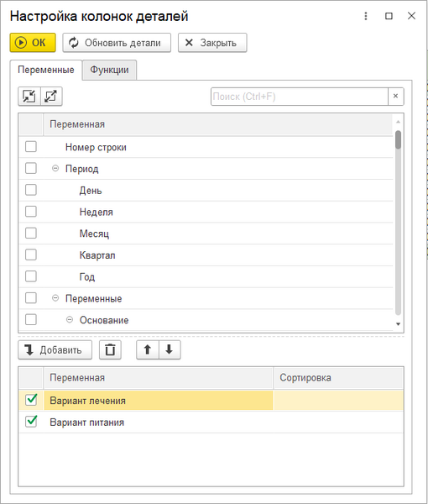This screenshot has height=504, width=428.
Task: Click the trash delete icon button
Action: coord(110,349)
